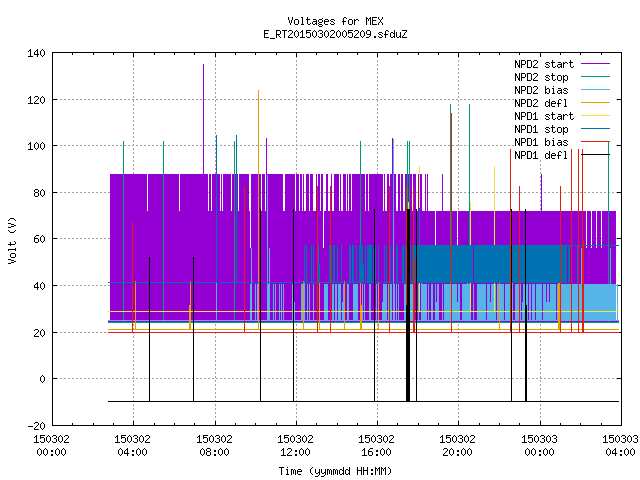Click the chart title 'Voltages for MEX'
Screen dimensions: 640x480
335,21
